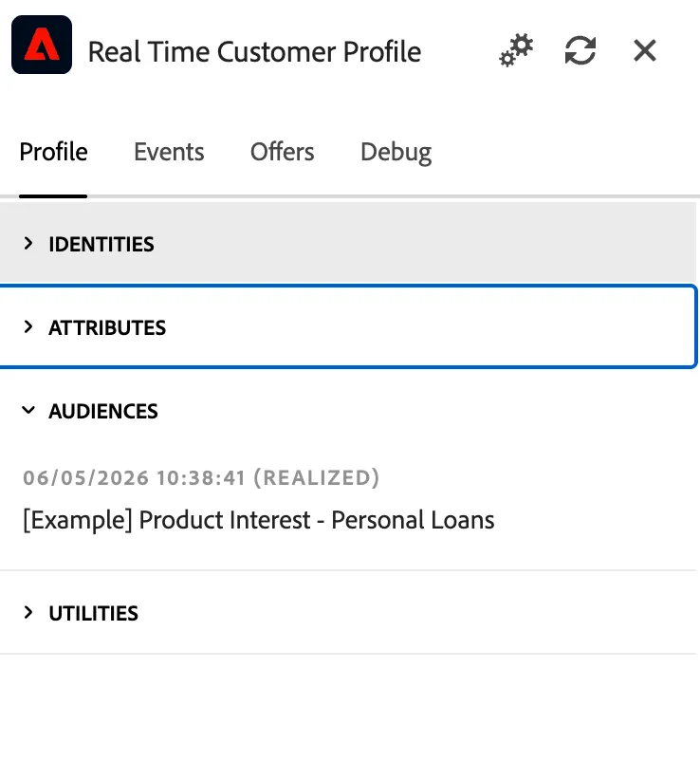Refresh the customer profile data
700x761 pixels.
tap(580, 50)
